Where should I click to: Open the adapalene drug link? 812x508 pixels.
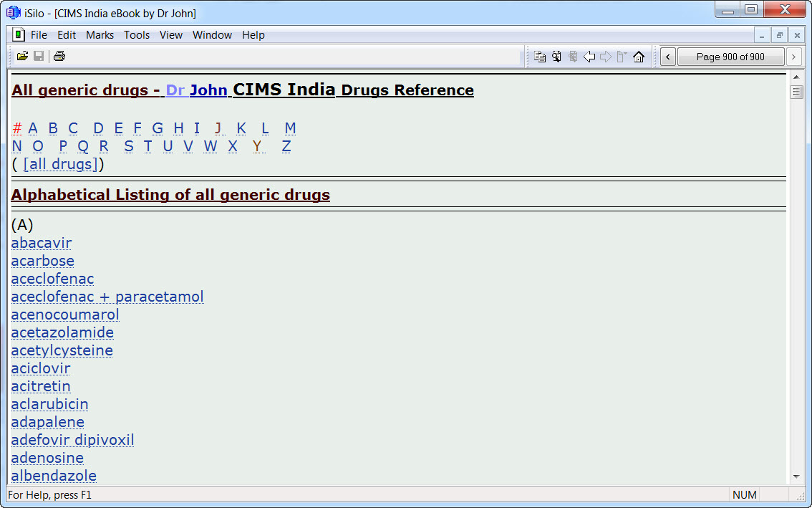point(48,422)
